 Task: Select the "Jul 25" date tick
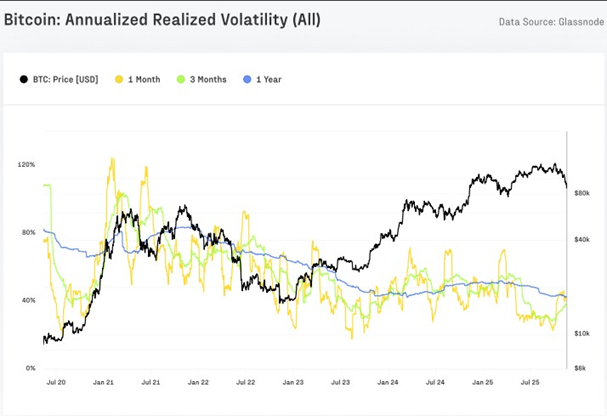pyautogui.click(x=530, y=382)
